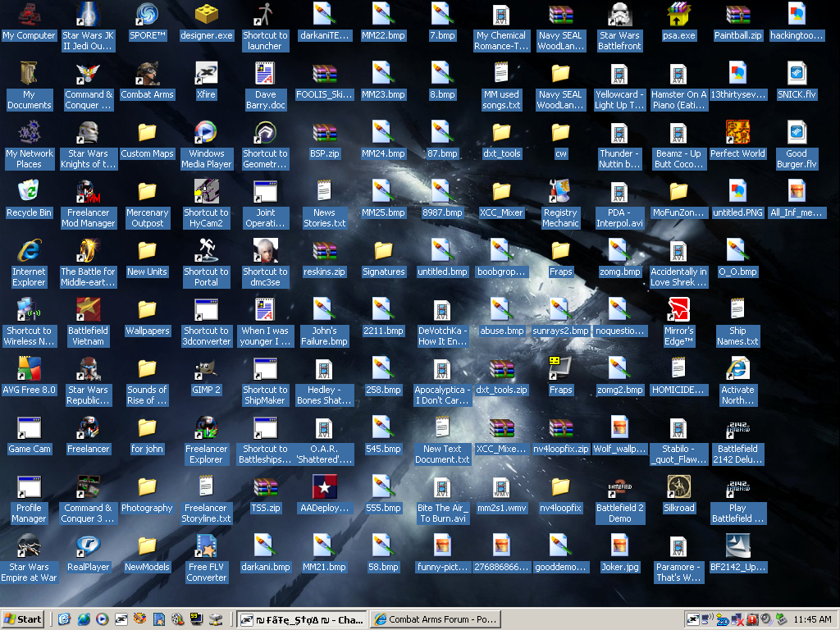Viewport: 840px width, 630px height.
Task: Switch to Combat Arms Forum taskbar window
Action: coord(435,619)
